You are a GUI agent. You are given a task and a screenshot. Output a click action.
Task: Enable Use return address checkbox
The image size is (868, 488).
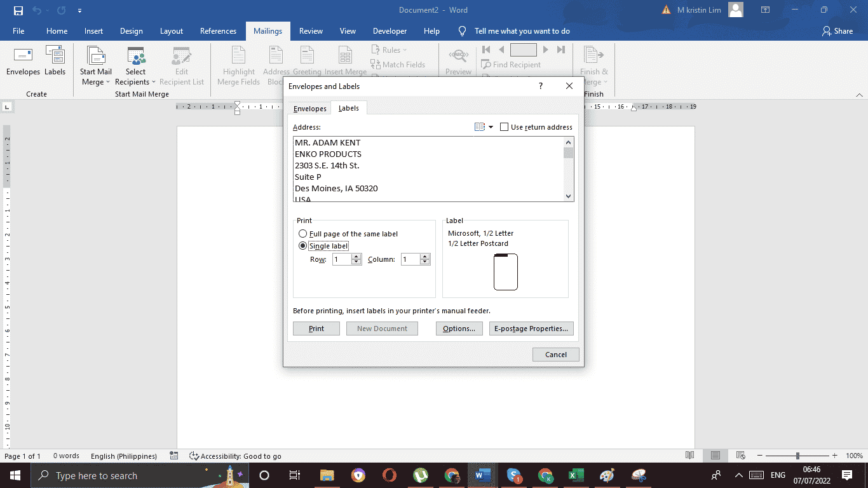point(505,127)
